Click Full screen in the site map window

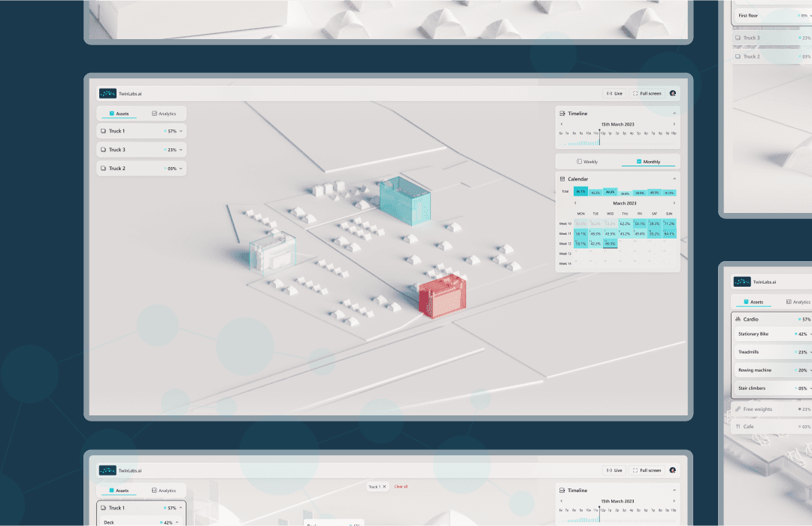(x=647, y=93)
